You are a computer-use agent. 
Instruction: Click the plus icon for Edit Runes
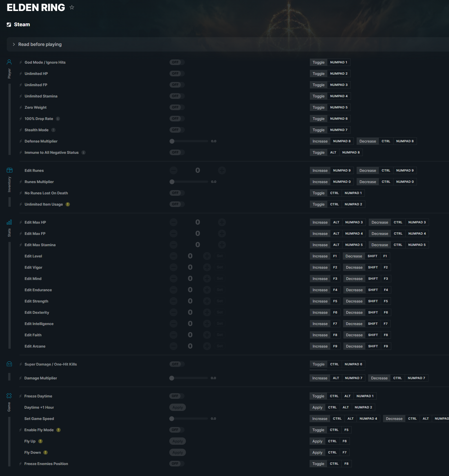(222, 170)
